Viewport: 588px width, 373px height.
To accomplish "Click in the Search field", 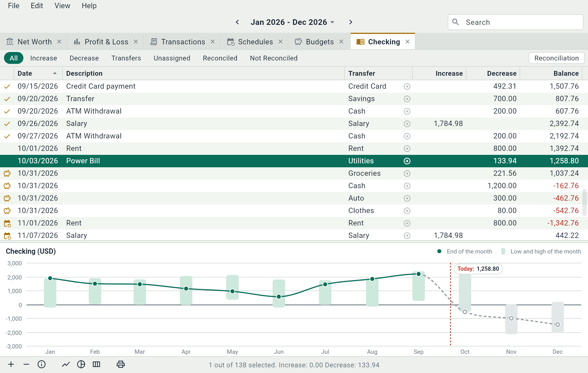I will [x=516, y=22].
